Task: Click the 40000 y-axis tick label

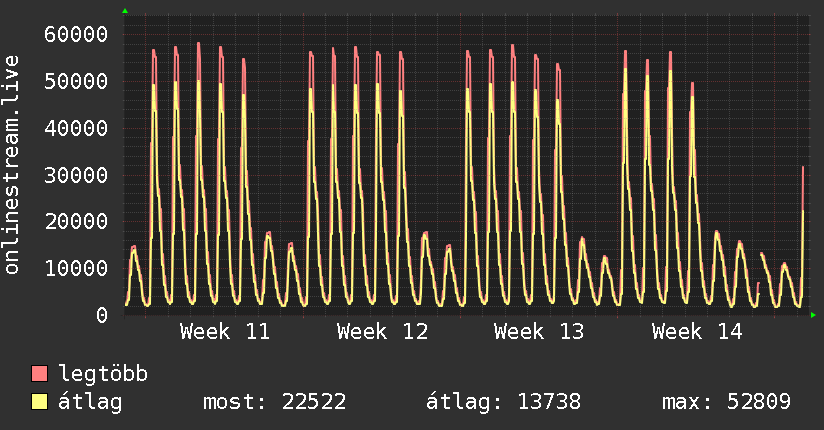Action: pyautogui.click(x=76, y=128)
